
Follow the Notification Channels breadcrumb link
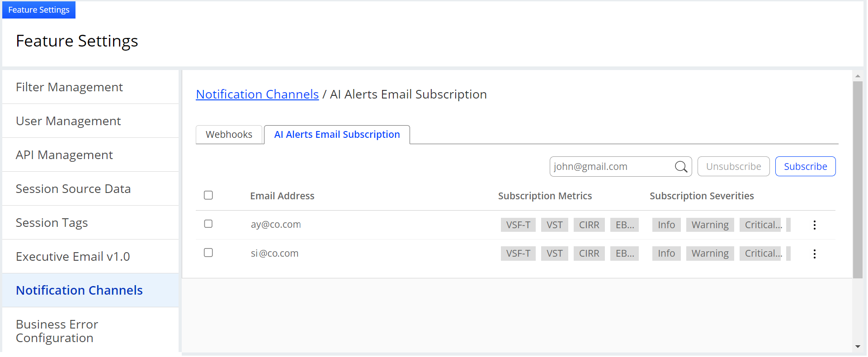pos(257,94)
